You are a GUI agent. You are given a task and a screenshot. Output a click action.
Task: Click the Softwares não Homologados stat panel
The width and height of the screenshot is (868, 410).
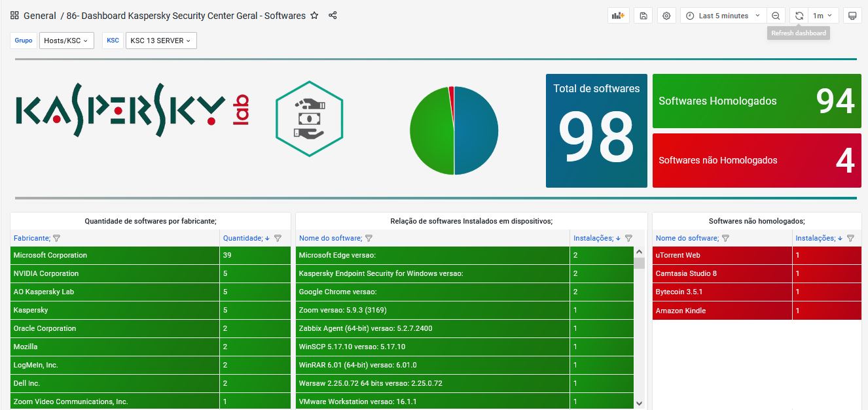(757, 160)
